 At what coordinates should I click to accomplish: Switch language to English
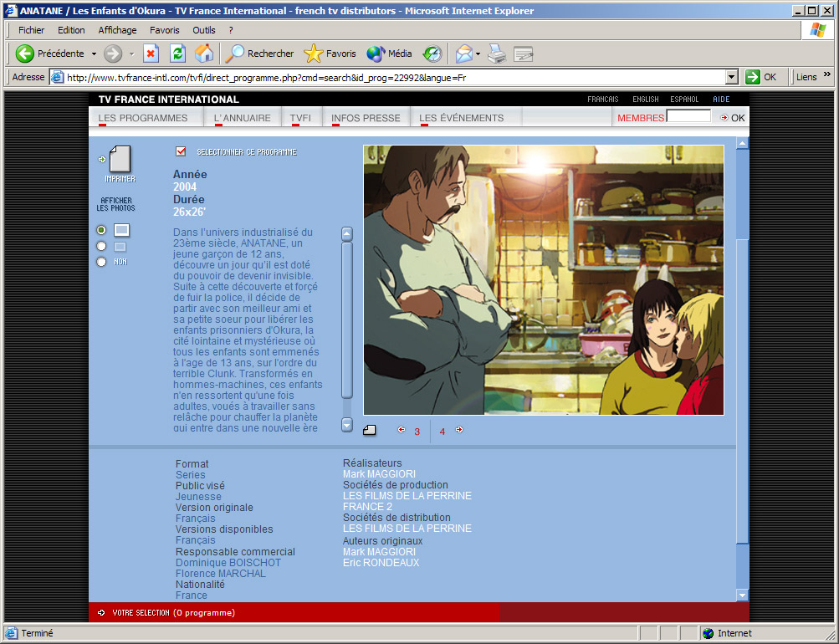(645, 99)
